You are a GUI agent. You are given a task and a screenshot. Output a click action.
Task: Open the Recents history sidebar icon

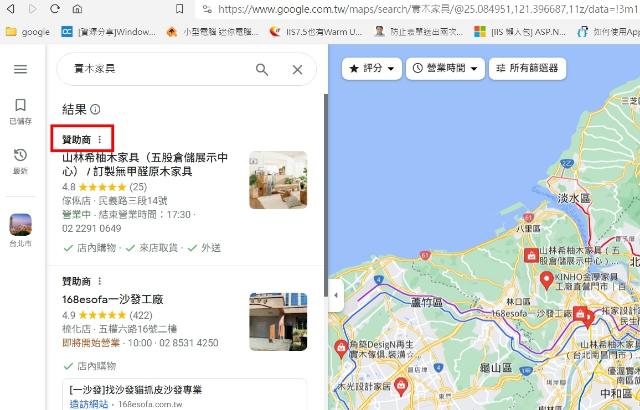[x=20, y=162]
